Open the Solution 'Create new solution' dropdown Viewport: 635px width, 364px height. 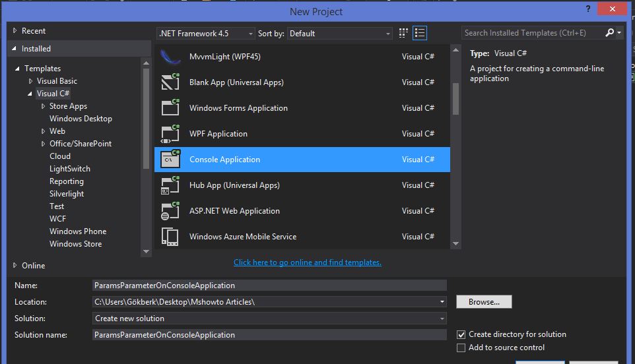point(269,318)
